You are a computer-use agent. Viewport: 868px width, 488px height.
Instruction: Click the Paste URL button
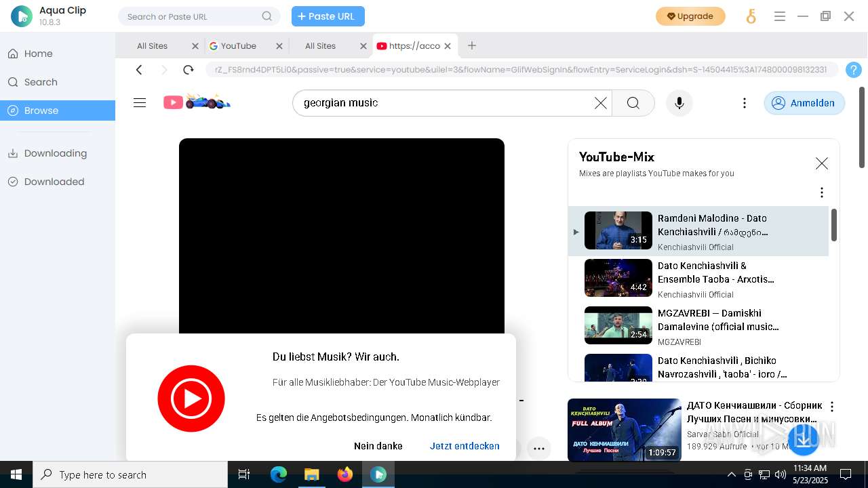point(328,16)
